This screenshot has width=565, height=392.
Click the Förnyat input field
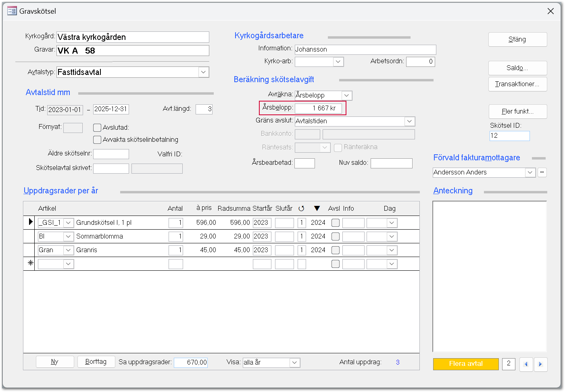[73, 128]
